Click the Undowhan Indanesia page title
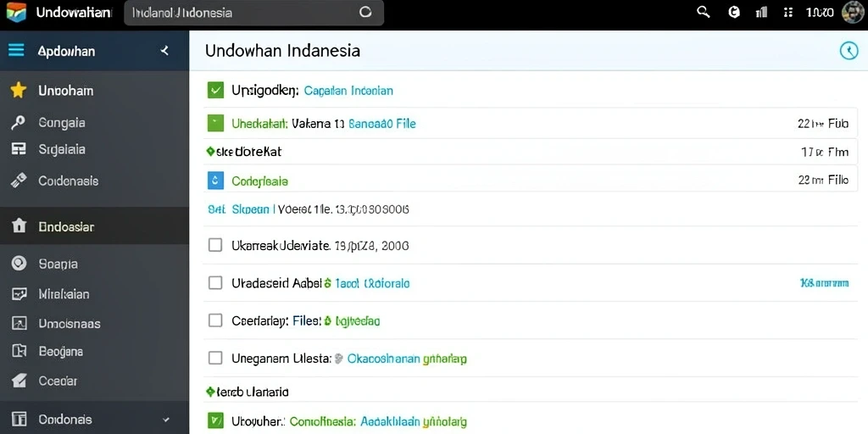Image resolution: width=868 pixels, height=434 pixels. pos(282,51)
